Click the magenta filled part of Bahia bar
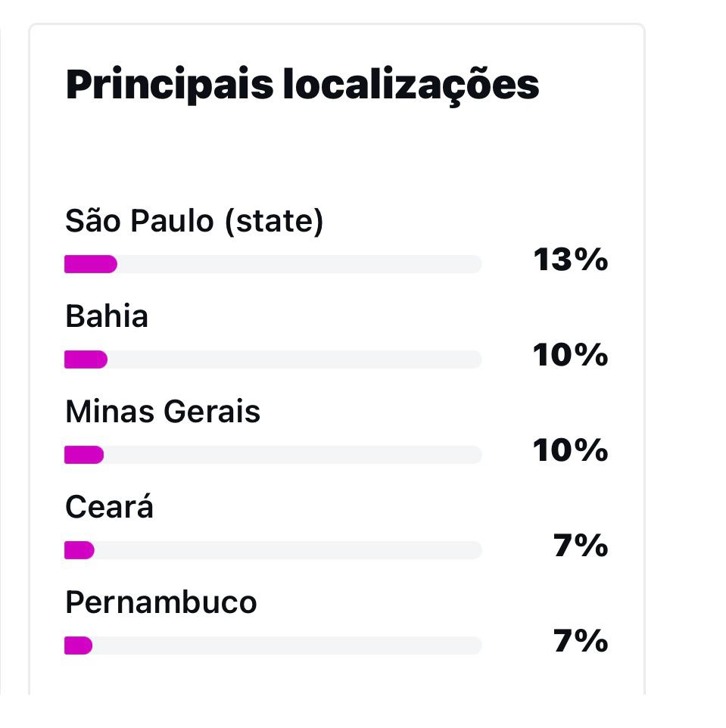This screenshot has width=726, height=728. coord(86,359)
